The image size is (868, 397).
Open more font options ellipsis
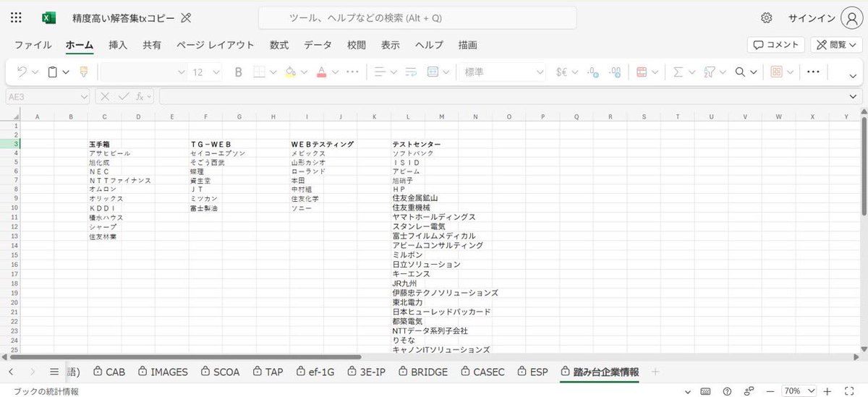pos(352,72)
